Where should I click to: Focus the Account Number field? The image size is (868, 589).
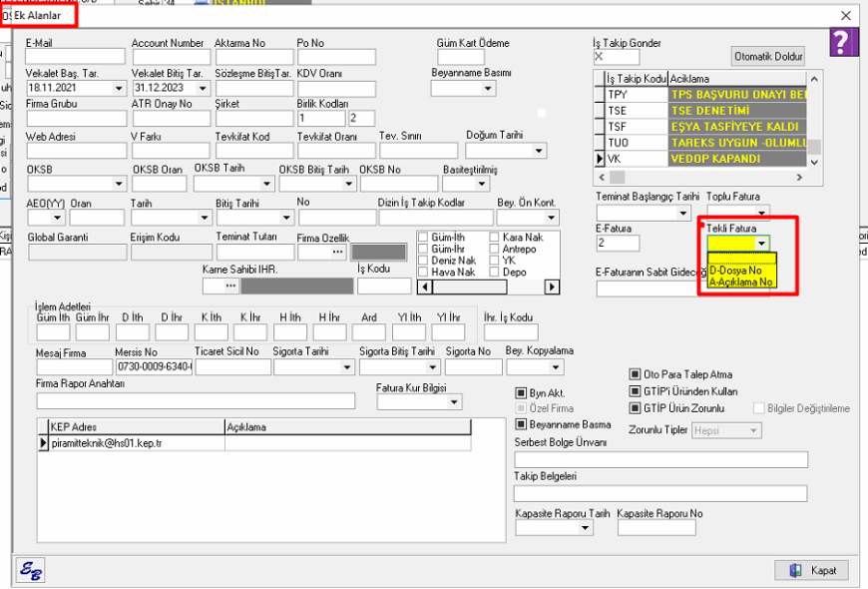pyautogui.click(x=172, y=57)
